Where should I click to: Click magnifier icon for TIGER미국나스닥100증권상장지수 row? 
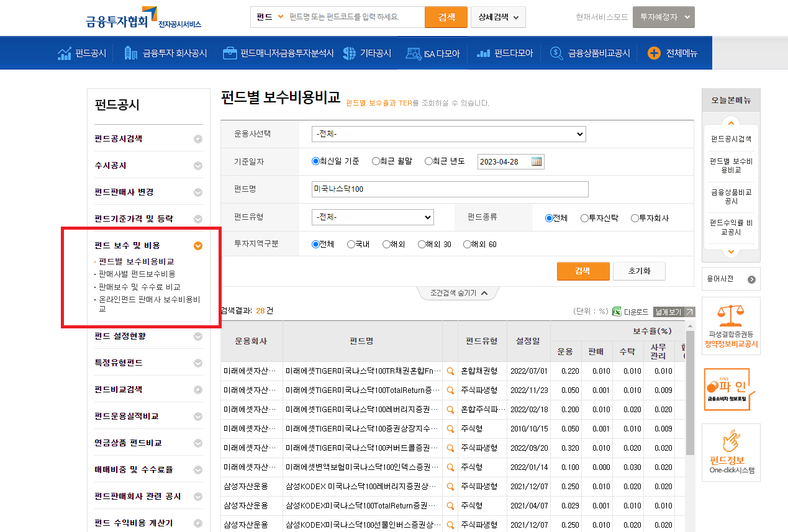point(450,429)
